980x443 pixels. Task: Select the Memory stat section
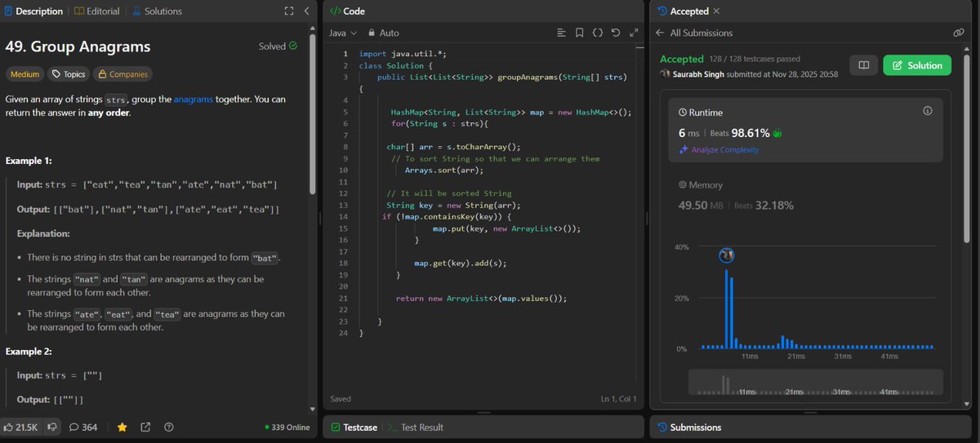click(x=735, y=196)
